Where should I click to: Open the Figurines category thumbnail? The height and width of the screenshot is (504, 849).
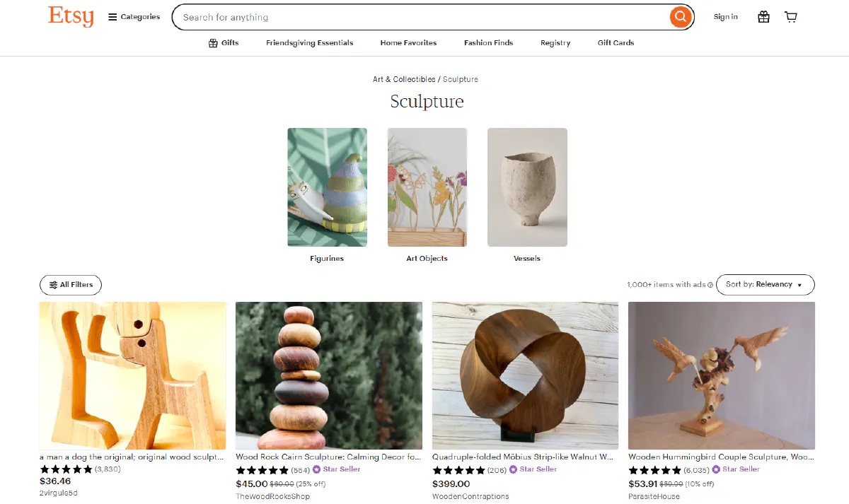click(x=327, y=187)
